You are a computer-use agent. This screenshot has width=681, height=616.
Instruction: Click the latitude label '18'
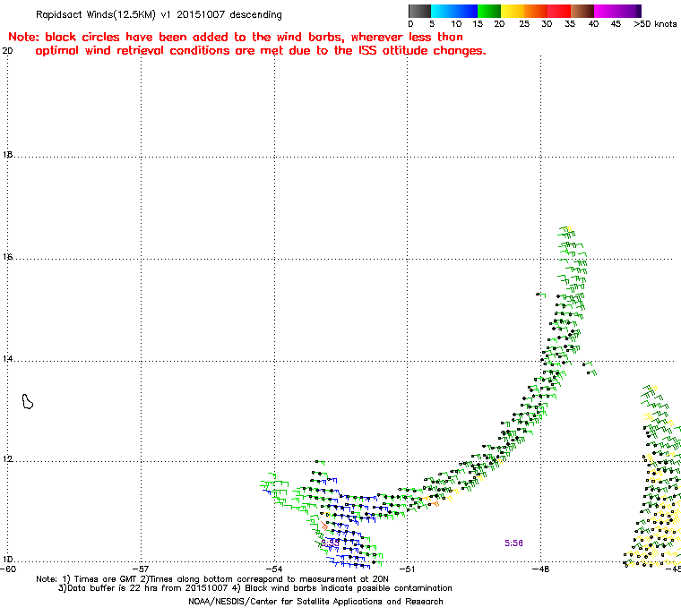7,155
